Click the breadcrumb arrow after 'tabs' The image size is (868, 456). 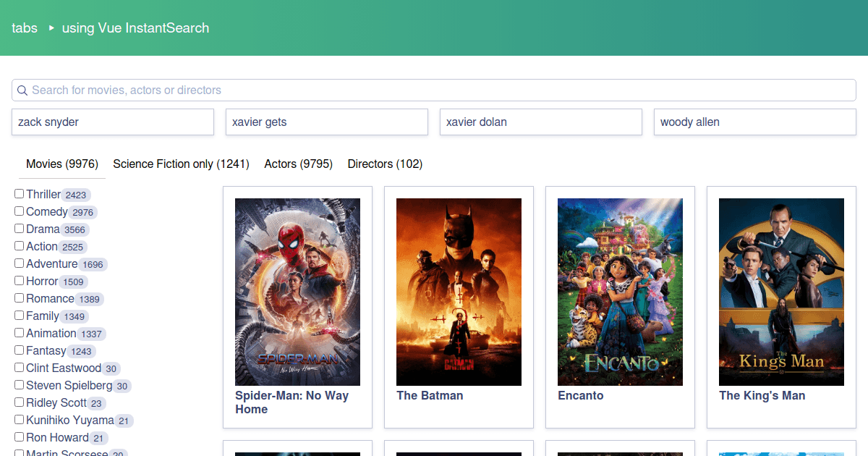[x=50, y=28]
